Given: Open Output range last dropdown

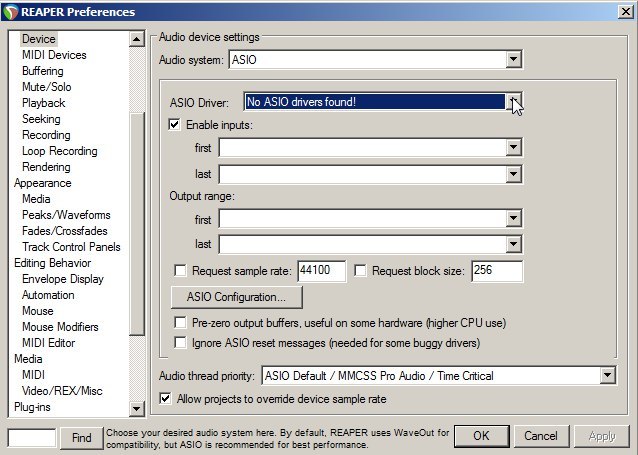Looking at the screenshot, I should pos(514,244).
